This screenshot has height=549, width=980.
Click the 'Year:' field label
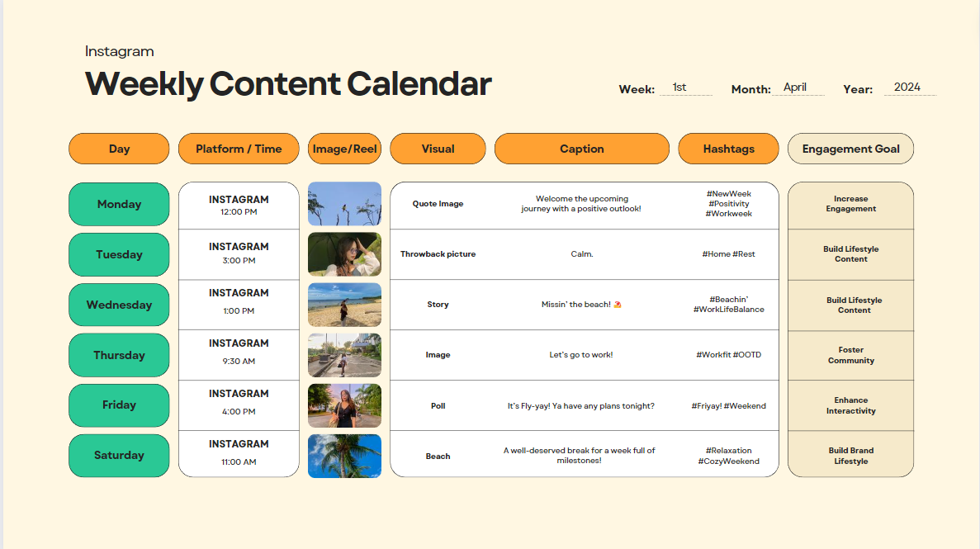(x=858, y=89)
